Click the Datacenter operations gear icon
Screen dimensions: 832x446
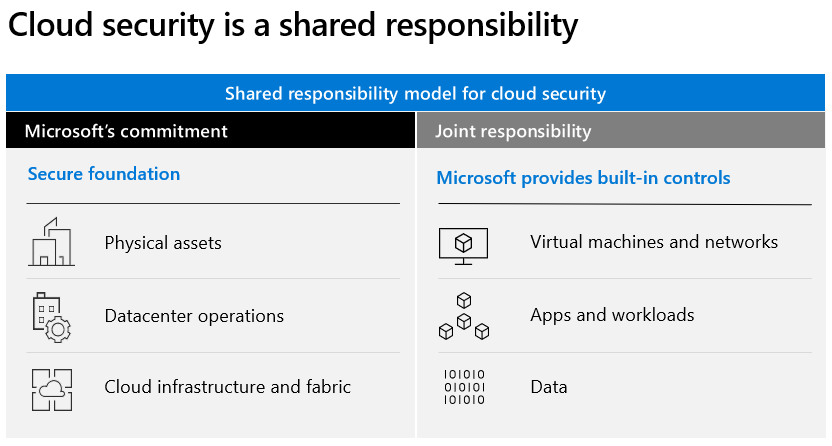click(x=51, y=316)
